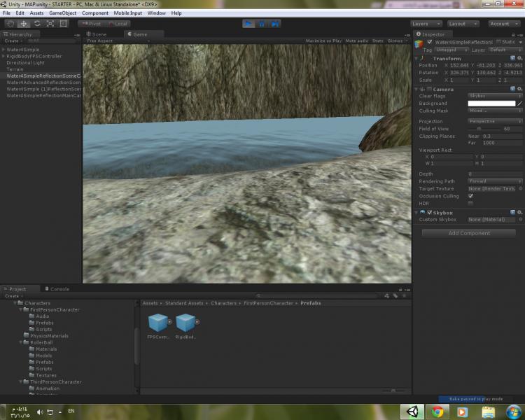Toggle the Skybox component enabled checkbox
Viewport: 525px width, 420px height.
tap(430, 212)
